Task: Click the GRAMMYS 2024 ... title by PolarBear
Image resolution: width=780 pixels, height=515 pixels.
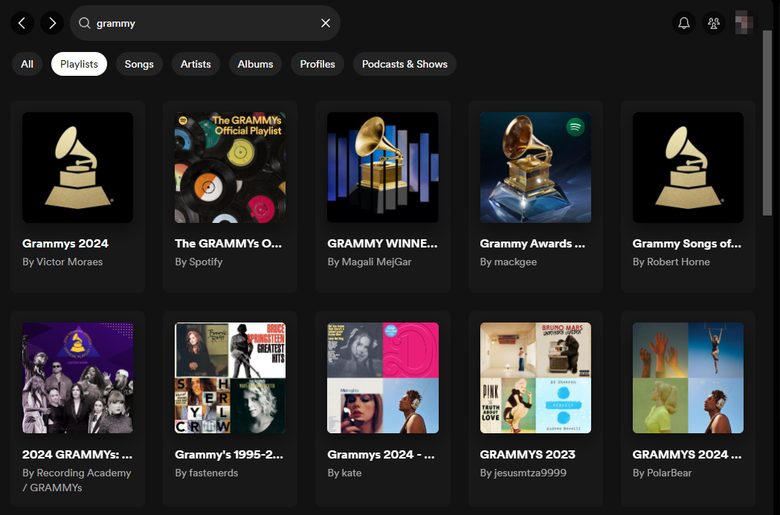Action: coord(687,454)
